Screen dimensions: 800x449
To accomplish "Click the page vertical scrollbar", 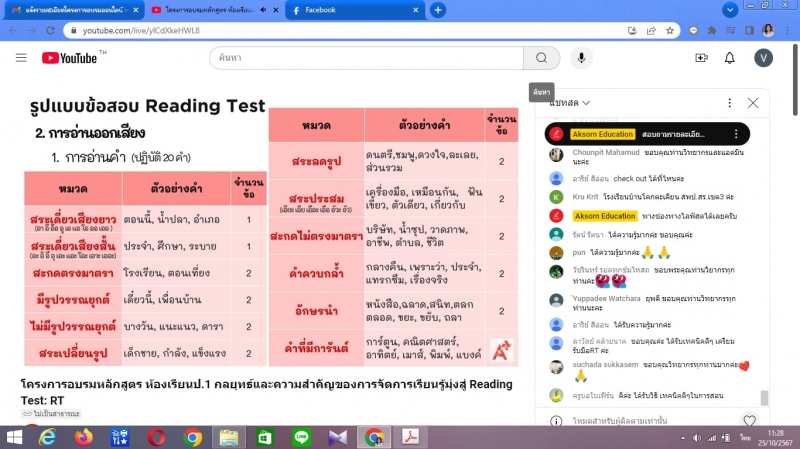I will [x=795, y=80].
